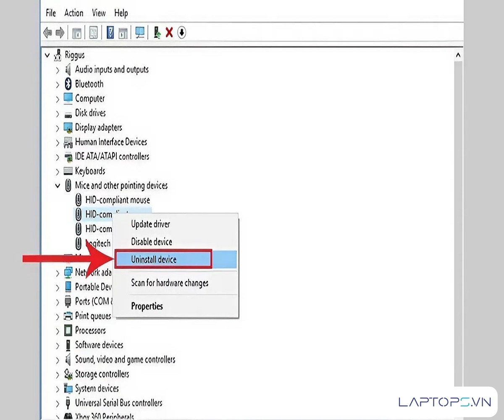
Task: Click the red X Uninstall toolbar icon
Action: (169, 32)
